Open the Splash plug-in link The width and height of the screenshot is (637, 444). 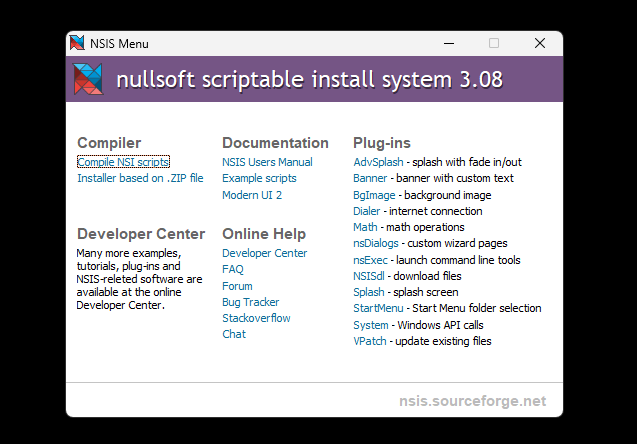pos(368,292)
